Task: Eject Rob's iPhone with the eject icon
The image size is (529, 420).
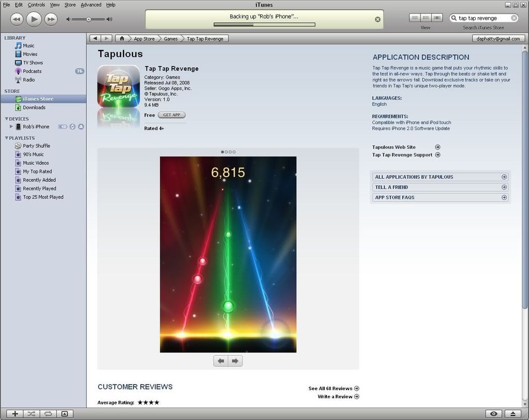Action: click(x=81, y=127)
